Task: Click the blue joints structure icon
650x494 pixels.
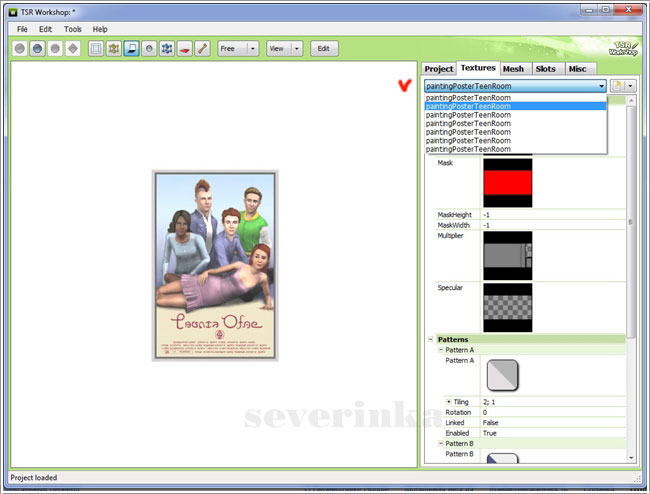Action: pos(167,48)
